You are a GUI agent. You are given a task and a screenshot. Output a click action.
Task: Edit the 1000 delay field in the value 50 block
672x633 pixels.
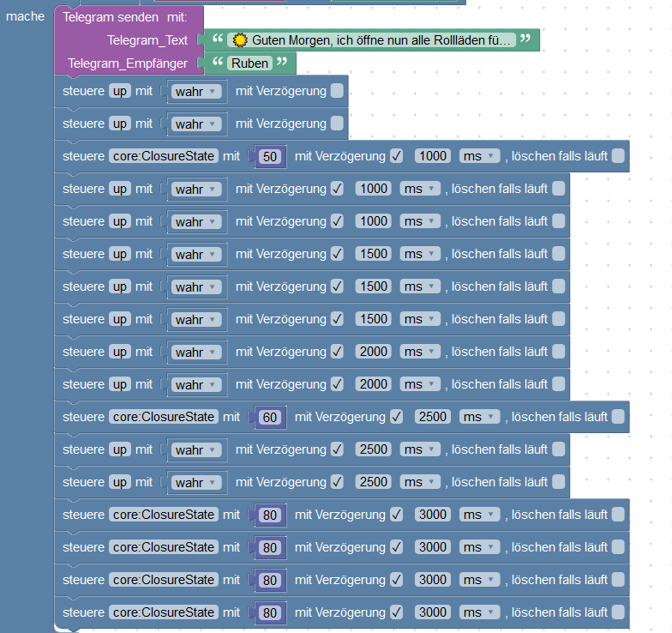(433, 156)
